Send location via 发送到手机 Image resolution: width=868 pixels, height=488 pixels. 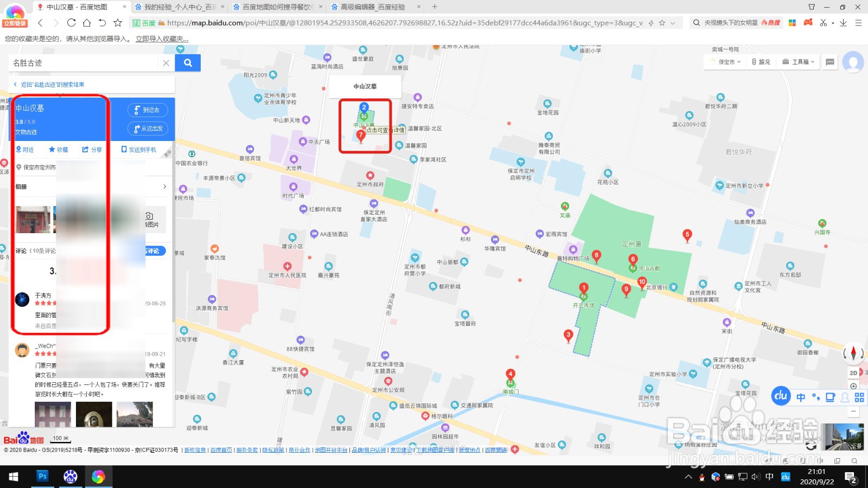click(x=139, y=150)
